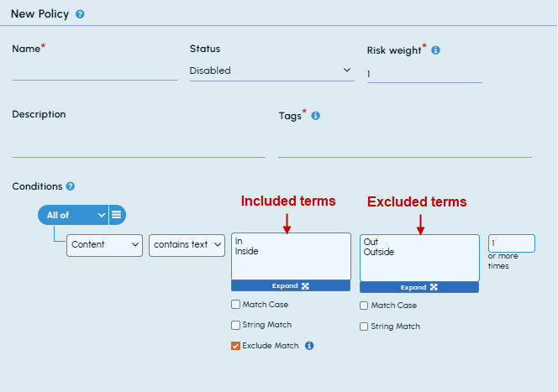
Task: Open the New Policy help icon
Action: tap(80, 14)
